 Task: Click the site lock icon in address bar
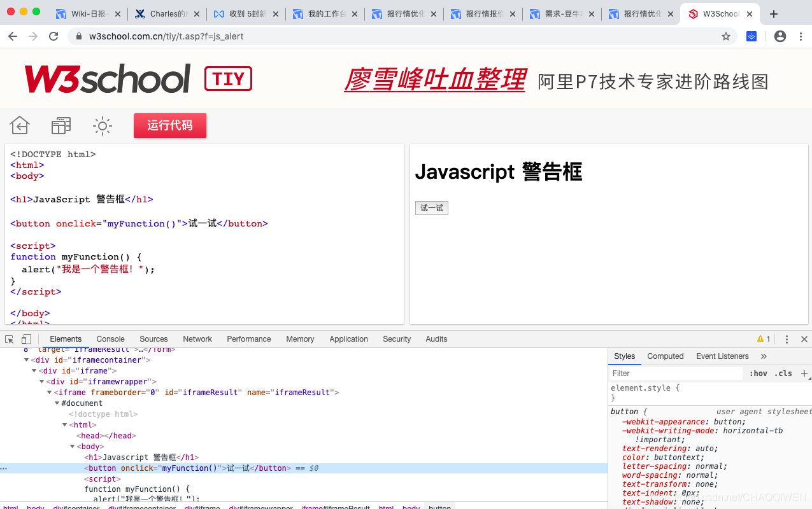tap(79, 36)
